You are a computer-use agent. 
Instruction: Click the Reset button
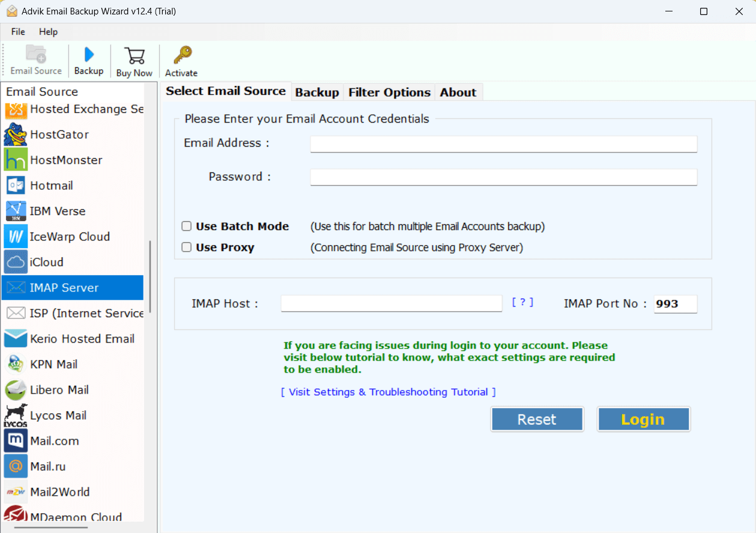point(537,419)
